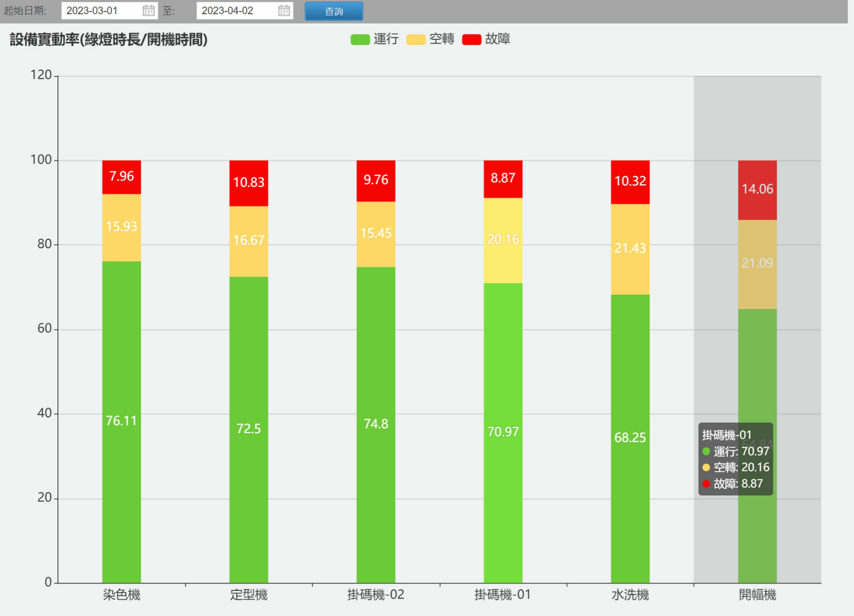Select the 定型機 red segment 10.83
The width and height of the screenshot is (854, 616).
click(x=249, y=183)
